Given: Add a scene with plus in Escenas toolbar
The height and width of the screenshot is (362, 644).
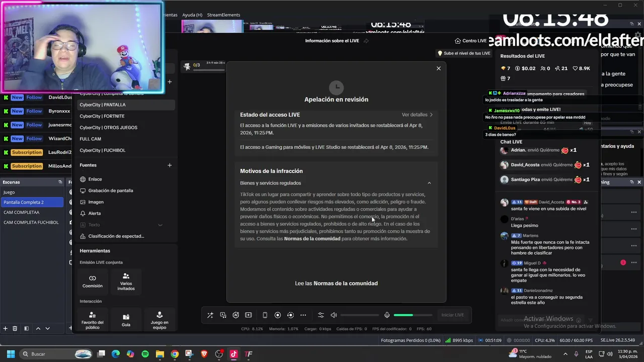Looking at the screenshot, I should [x=5, y=328].
